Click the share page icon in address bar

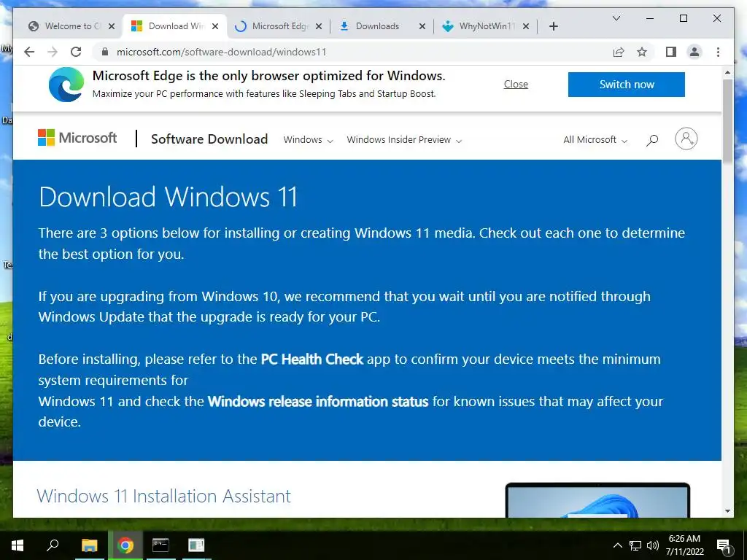tap(619, 52)
